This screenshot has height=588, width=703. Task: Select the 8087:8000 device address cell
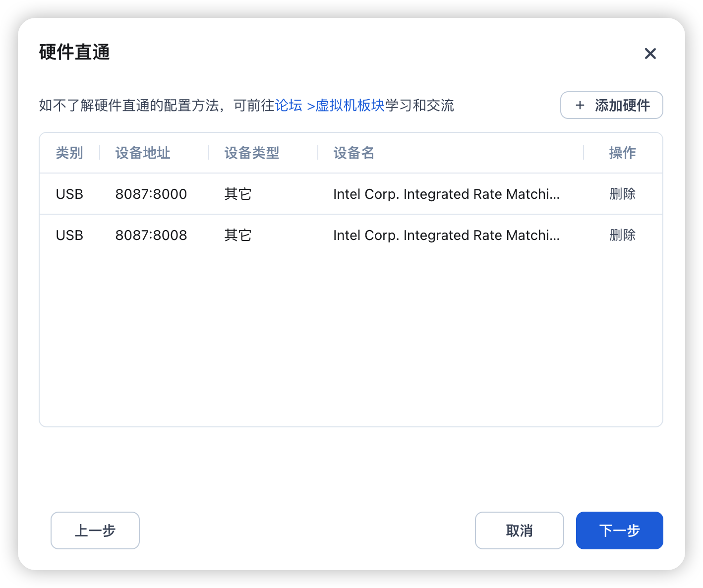[x=151, y=194]
